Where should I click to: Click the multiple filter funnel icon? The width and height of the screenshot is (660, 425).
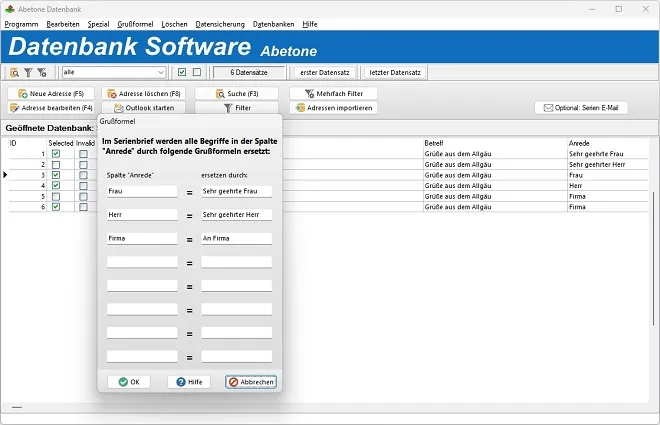click(42, 72)
